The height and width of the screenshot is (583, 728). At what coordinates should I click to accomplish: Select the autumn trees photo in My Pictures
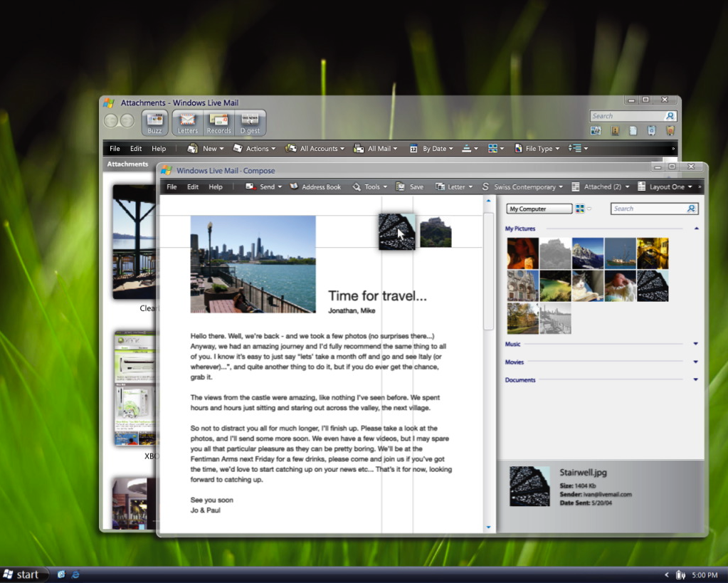pos(523,319)
